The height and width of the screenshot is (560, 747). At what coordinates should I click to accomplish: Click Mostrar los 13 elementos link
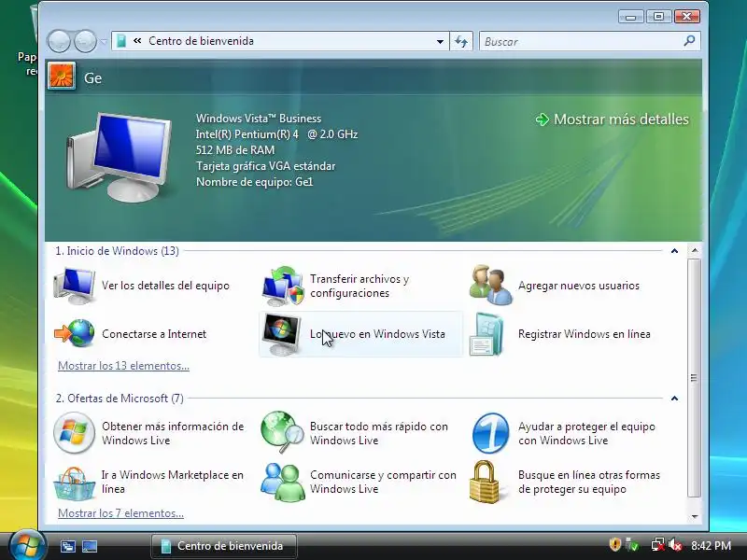point(123,366)
